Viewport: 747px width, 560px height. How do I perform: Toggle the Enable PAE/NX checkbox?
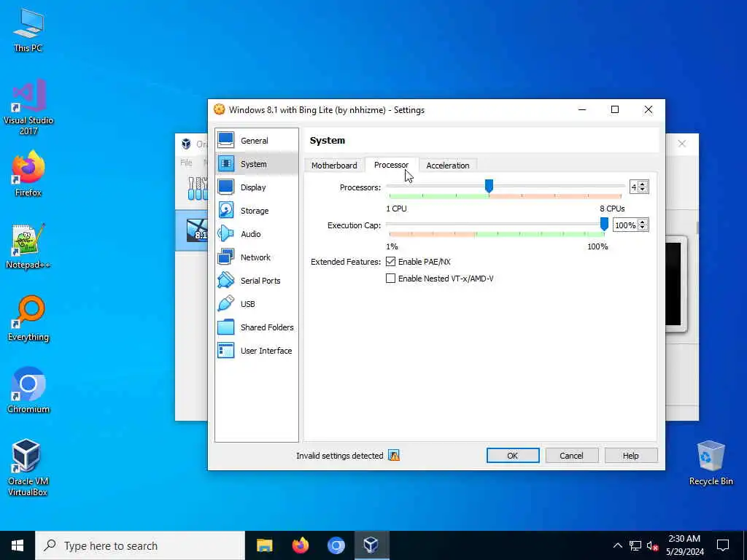click(x=391, y=262)
